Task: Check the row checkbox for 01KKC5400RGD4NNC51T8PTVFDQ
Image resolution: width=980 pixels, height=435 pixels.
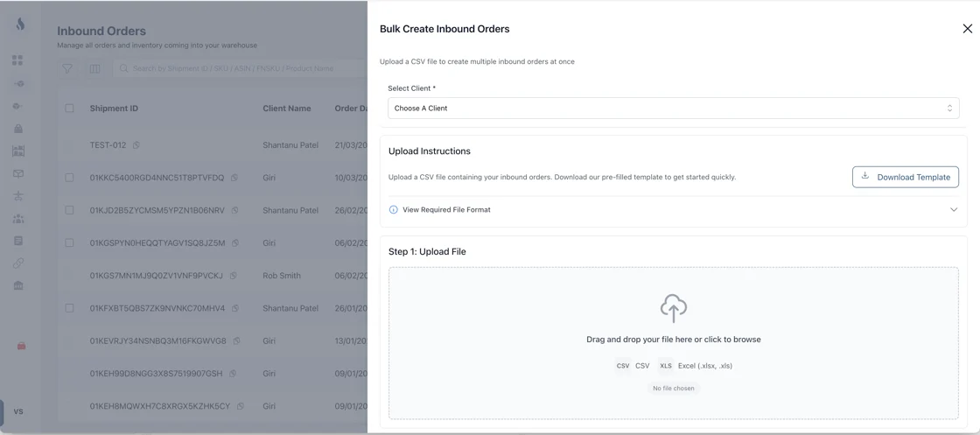Action: [x=69, y=178]
